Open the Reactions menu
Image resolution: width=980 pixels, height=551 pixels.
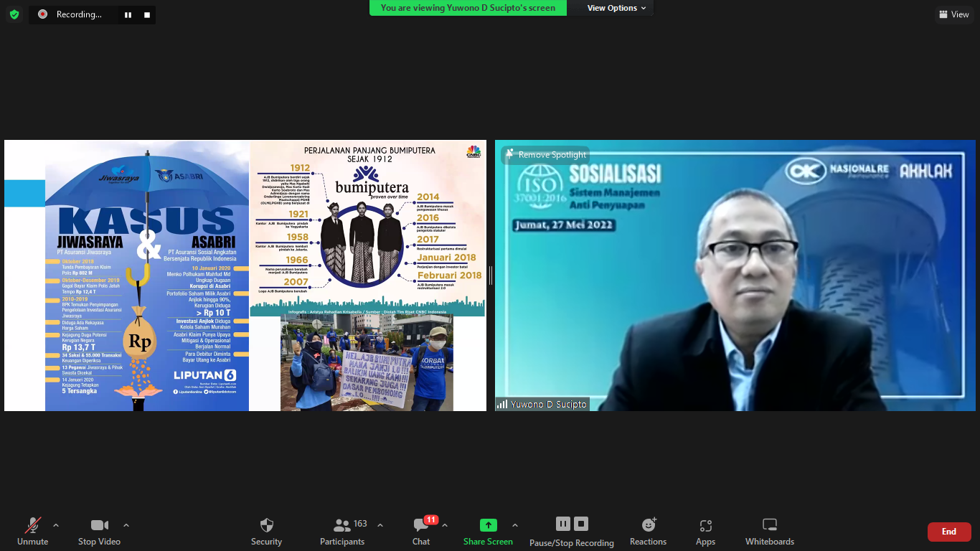point(649,532)
